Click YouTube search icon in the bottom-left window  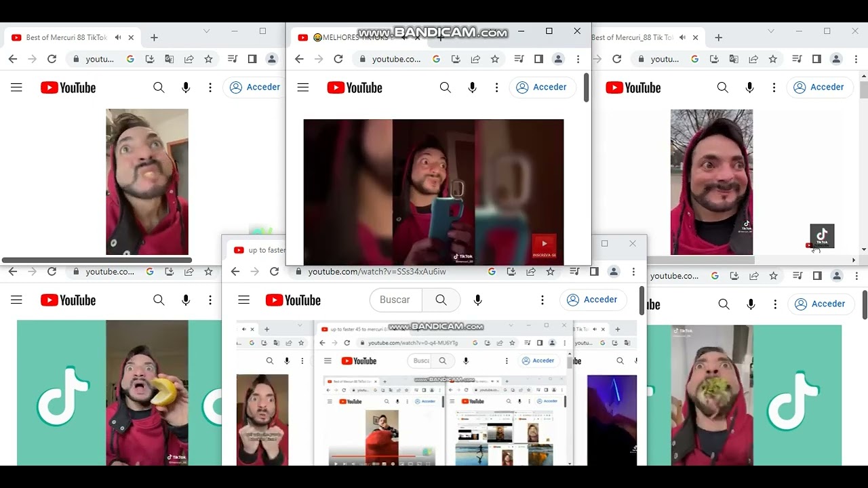click(x=159, y=300)
